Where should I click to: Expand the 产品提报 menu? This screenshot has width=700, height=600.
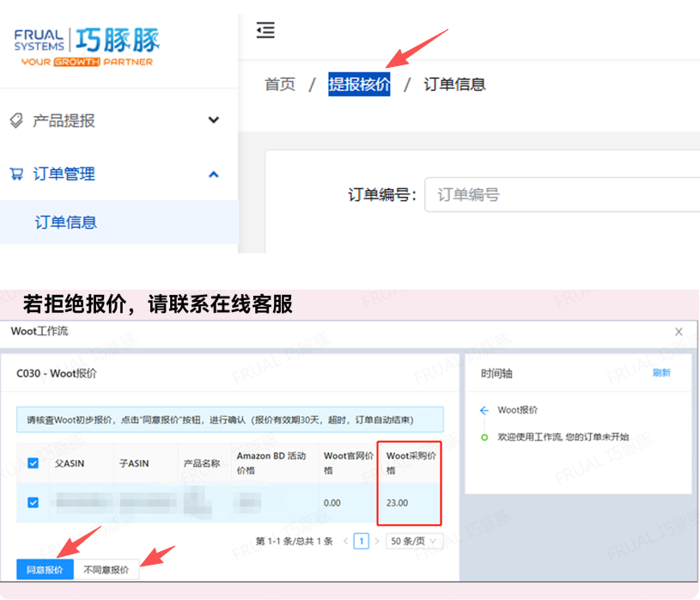point(214,120)
